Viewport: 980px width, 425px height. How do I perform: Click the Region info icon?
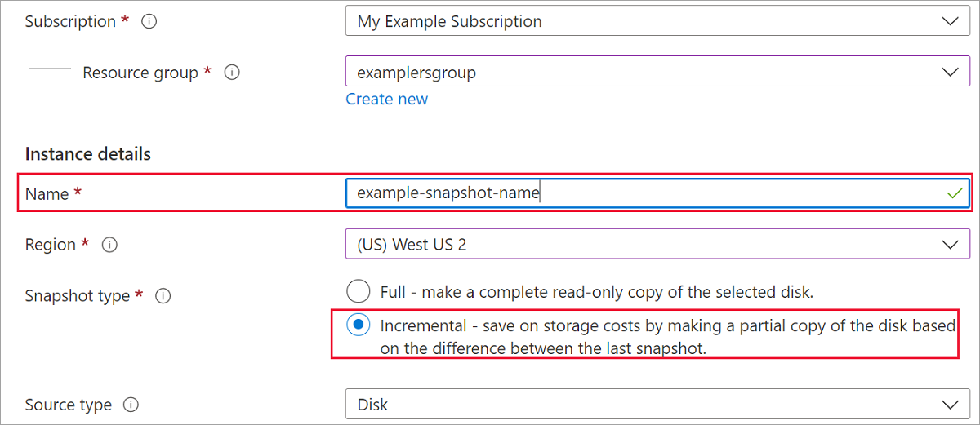110,245
